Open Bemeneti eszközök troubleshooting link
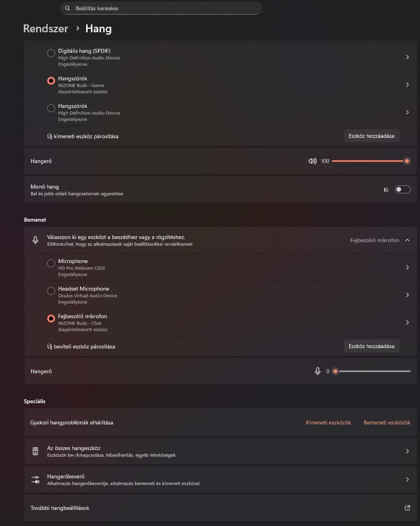Viewport: 420px width, 526px height. point(387,422)
